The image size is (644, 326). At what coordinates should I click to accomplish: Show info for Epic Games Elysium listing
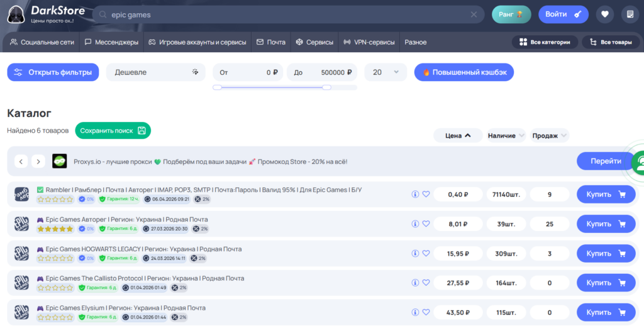[x=415, y=312]
